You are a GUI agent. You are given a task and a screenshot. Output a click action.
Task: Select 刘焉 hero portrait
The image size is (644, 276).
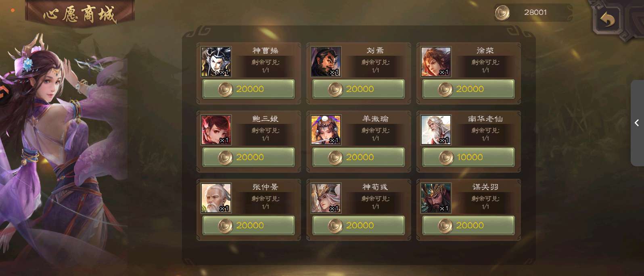point(326,61)
